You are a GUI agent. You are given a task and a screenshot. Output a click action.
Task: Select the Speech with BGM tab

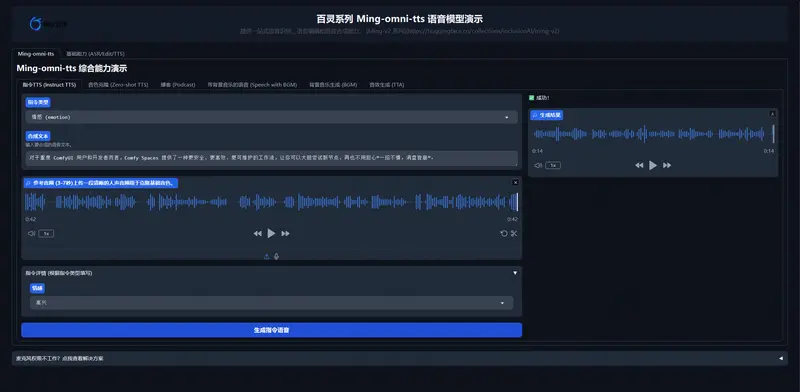(252, 85)
